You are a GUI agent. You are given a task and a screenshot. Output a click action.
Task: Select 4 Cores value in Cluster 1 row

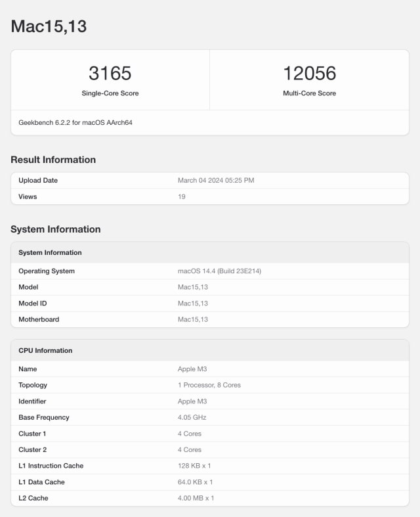pyautogui.click(x=190, y=434)
